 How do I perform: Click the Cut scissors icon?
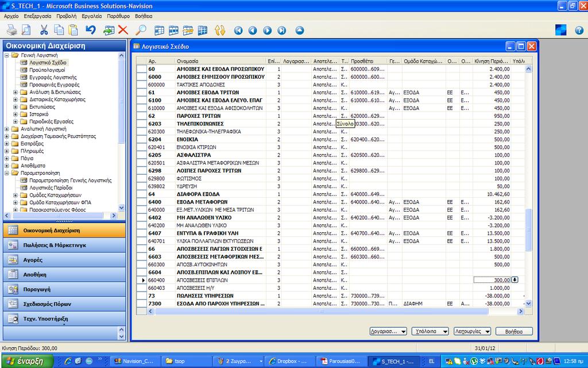(x=44, y=30)
